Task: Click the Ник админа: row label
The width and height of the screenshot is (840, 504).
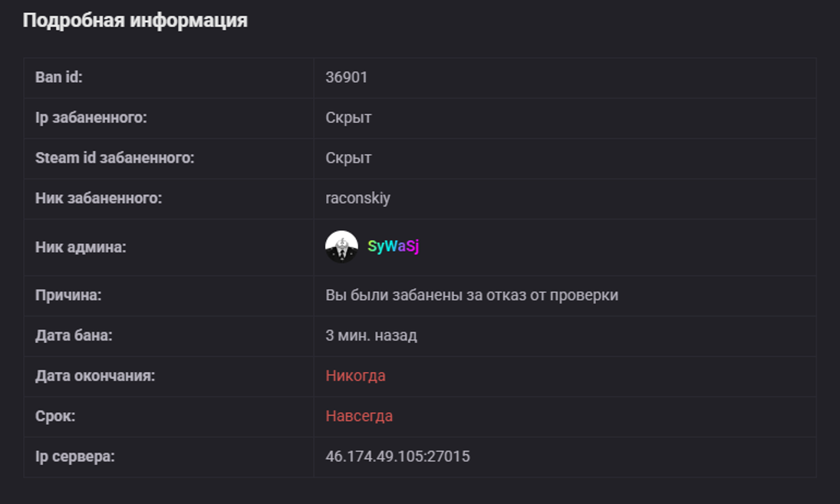Action: (81, 247)
